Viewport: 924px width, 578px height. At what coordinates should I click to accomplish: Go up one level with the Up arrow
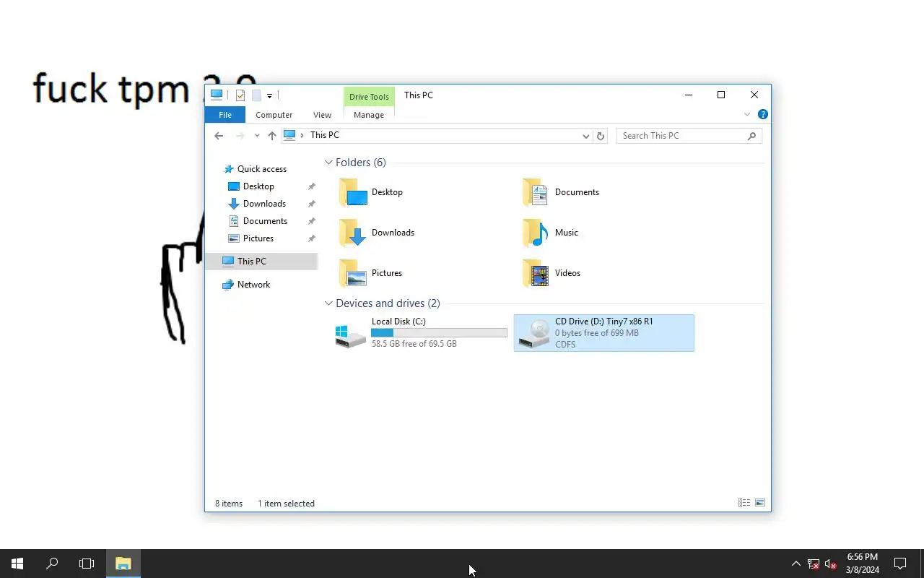pyautogui.click(x=272, y=136)
